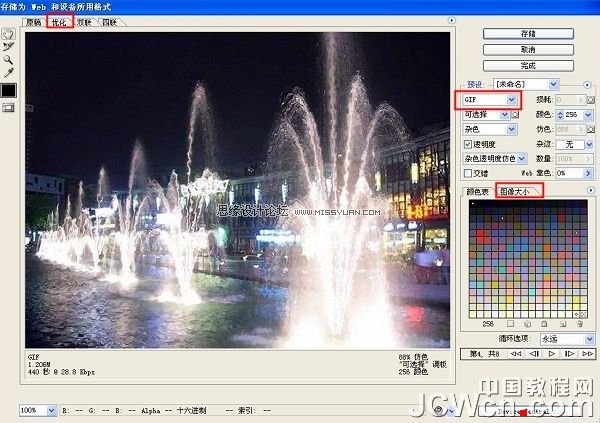Open the 循环选项 looping dropdown
Screen dimensions: 600x423
[x=590, y=340]
